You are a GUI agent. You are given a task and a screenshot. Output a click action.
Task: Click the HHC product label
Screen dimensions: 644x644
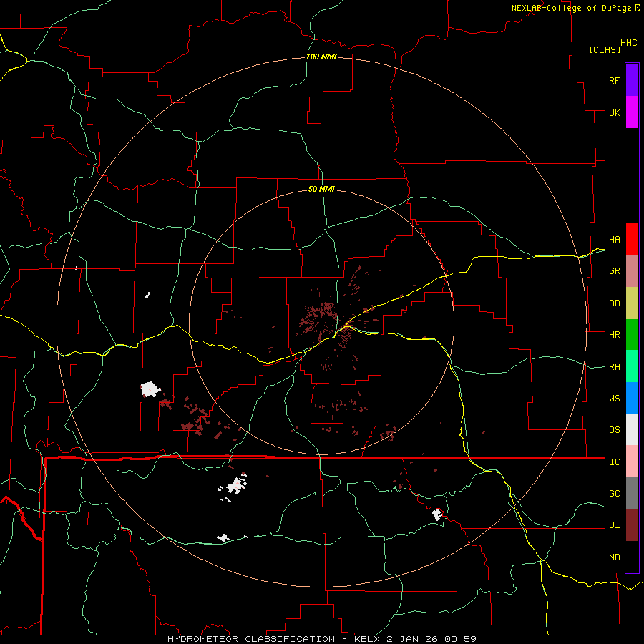629,43
